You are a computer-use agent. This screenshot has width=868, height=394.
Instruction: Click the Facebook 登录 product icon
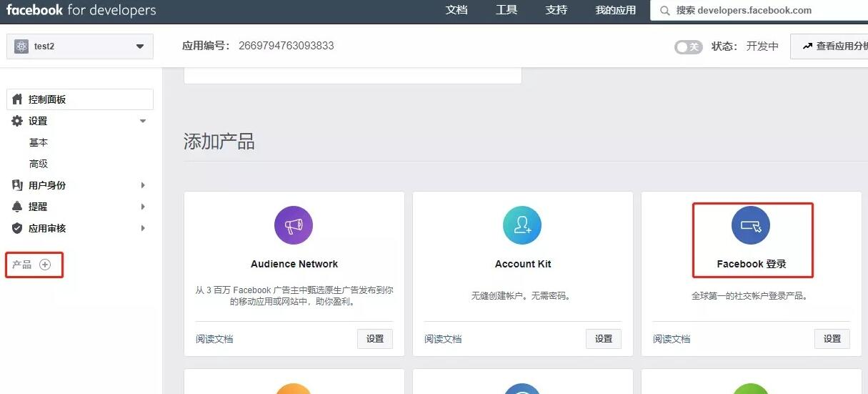[751, 226]
